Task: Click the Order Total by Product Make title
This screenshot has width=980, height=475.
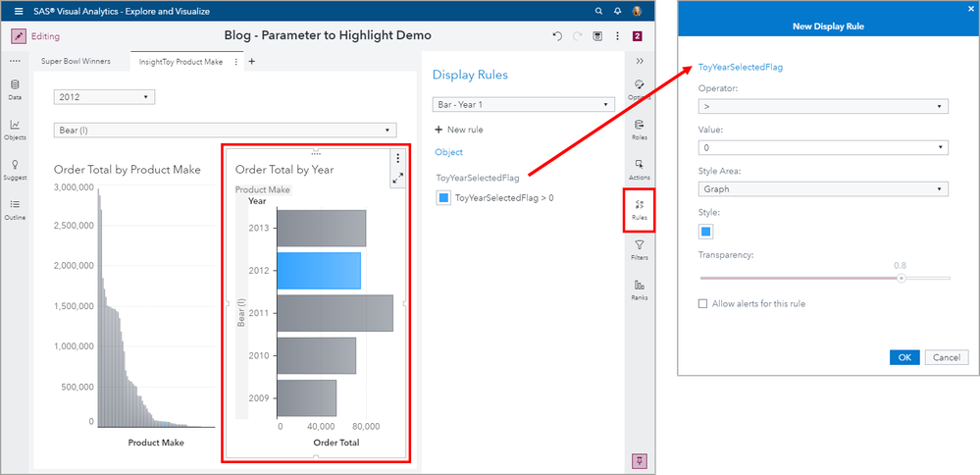Action: click(x=128, y=170)
